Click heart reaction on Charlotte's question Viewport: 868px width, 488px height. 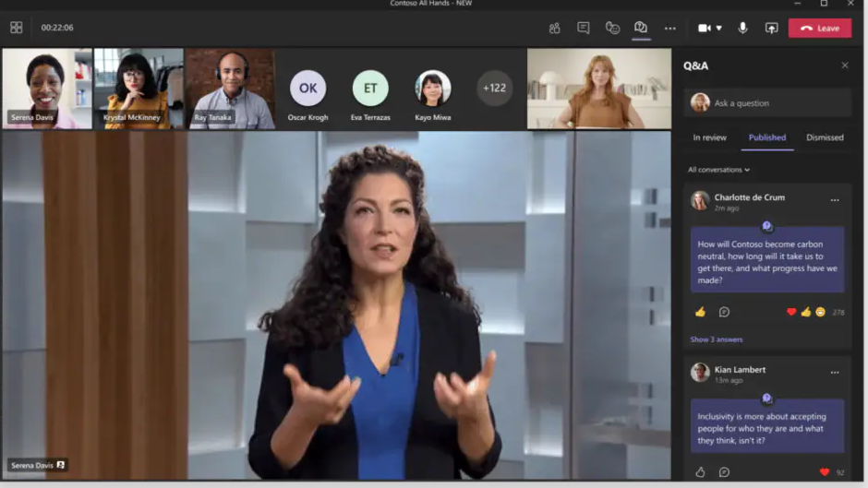791,312
